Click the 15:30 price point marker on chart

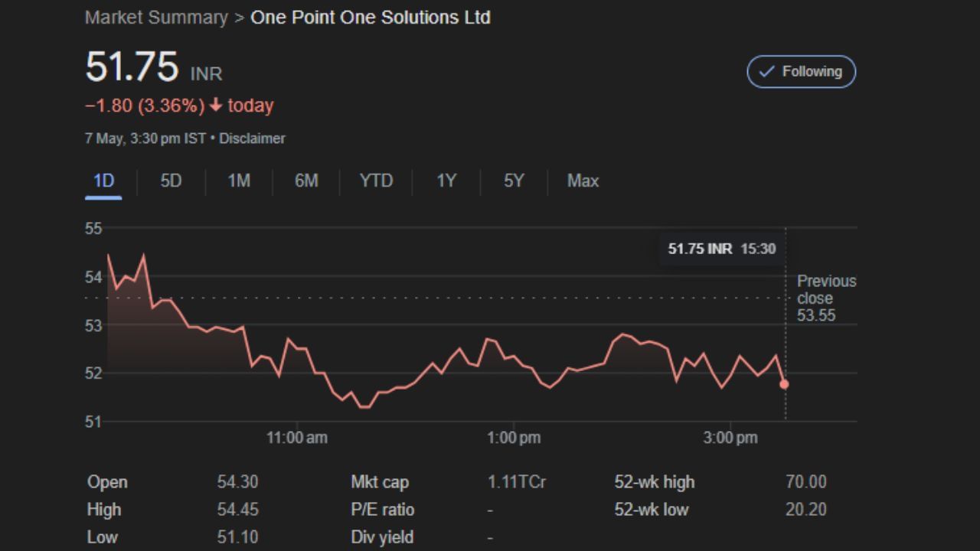(x=784, y=384)
